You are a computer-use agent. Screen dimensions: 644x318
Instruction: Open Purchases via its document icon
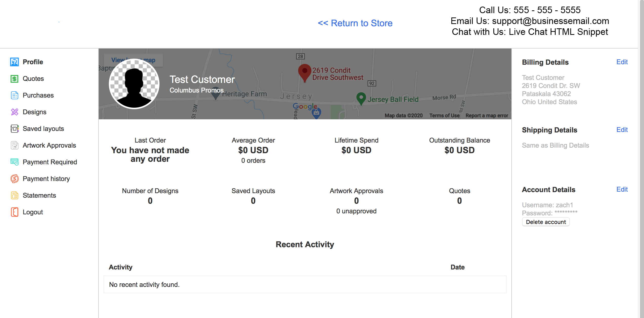pyautogui.click(x=14, y=95)
